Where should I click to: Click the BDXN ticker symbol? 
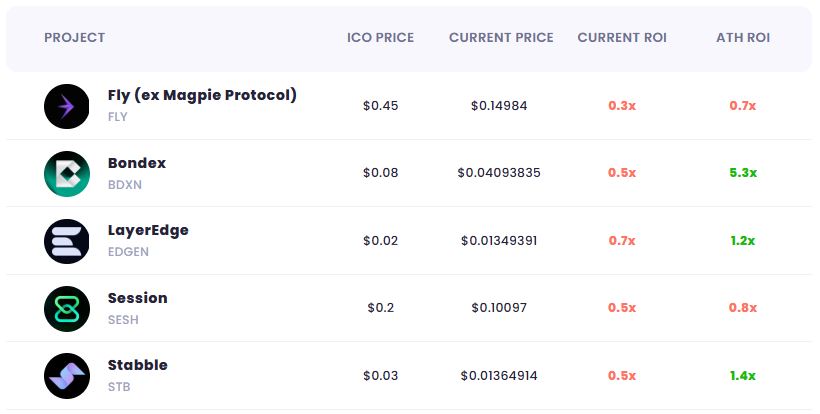point(124,185)
